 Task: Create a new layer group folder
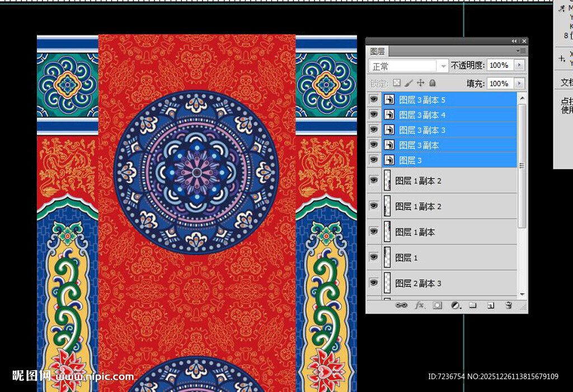pos(473,305)
